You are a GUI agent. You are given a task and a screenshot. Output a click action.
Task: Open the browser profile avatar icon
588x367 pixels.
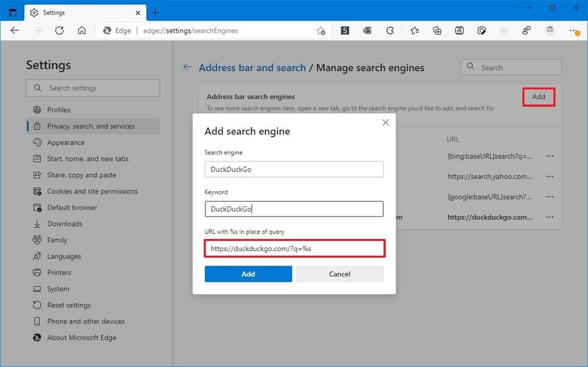(x=549, y=30)
